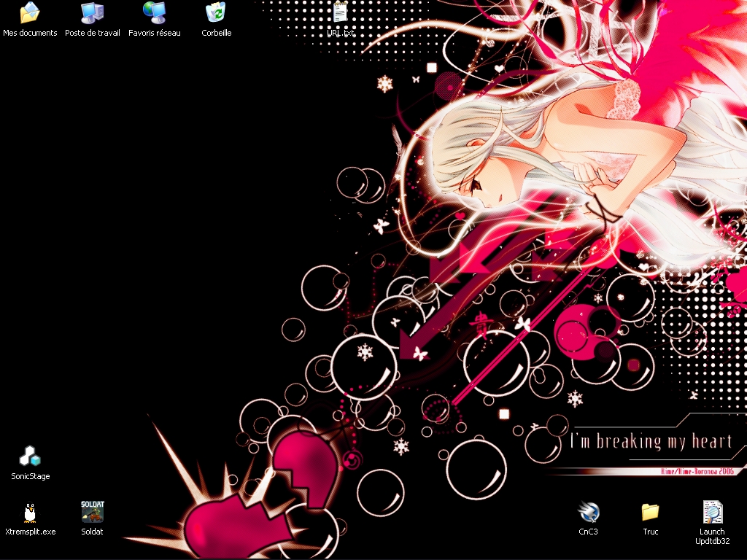The image size is (747, 560).
Task: Select the Xtremsplit.exe penguin icon
Action: (30, 513)
